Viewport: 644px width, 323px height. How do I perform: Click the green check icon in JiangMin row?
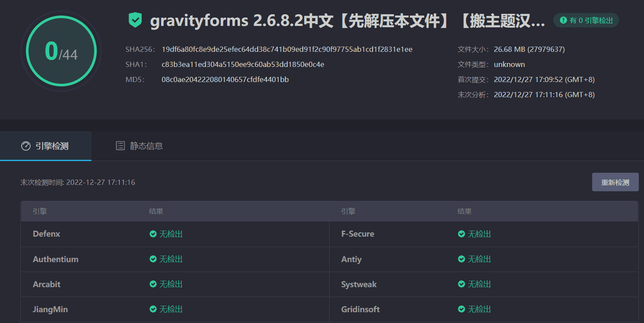153,309
